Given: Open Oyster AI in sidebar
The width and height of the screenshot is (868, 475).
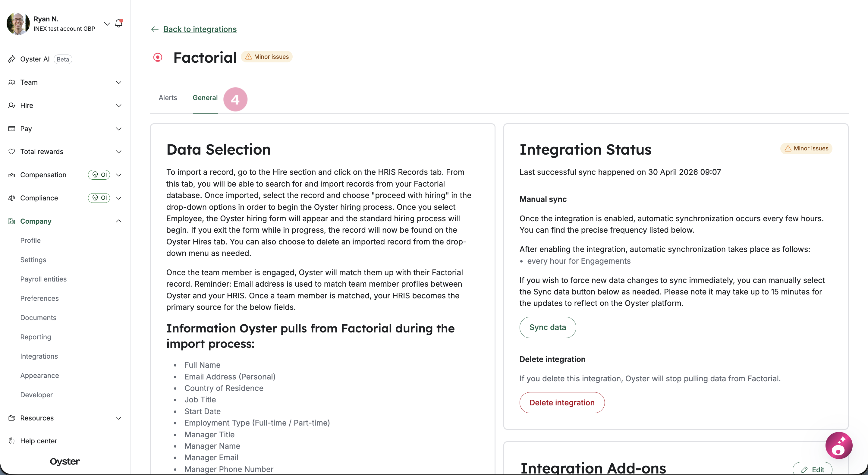Looking at the screenshot, I should point(35,59).
